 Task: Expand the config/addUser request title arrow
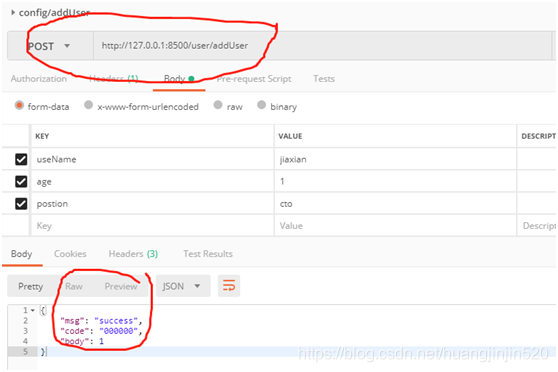(13, 12)
